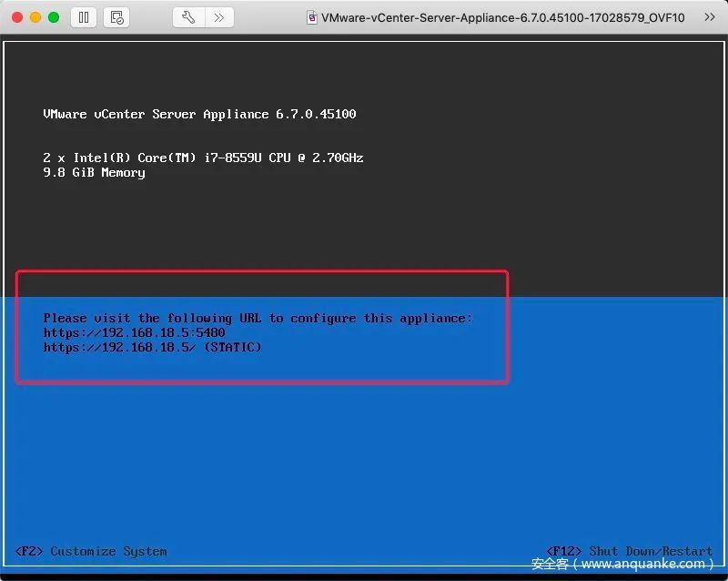The width and height of the screenshot is (728, 581).
Task: Click the https://192.168.18.5/ (STATIC) URL
Action: point(152,347)
